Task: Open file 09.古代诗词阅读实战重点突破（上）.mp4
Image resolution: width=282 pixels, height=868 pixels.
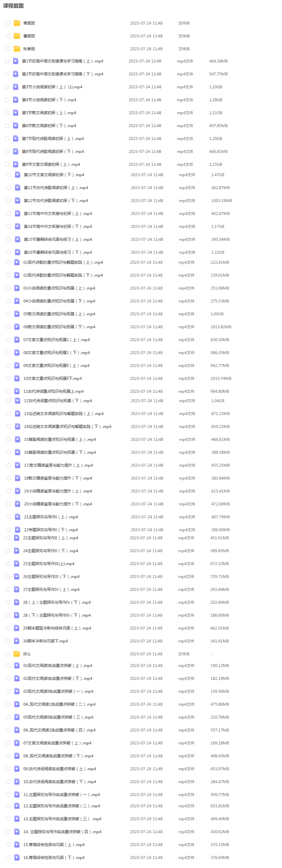Action: click(60, 769)
